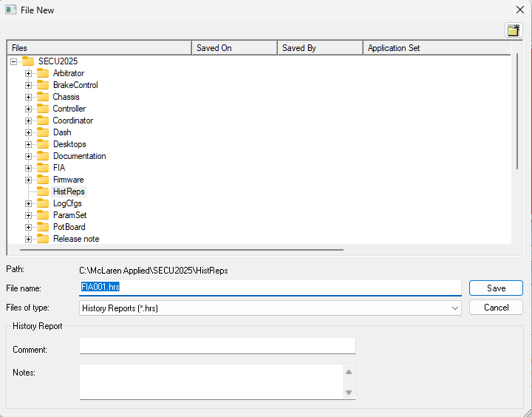Click the Documentation folder icon

(x=43, y=156)
